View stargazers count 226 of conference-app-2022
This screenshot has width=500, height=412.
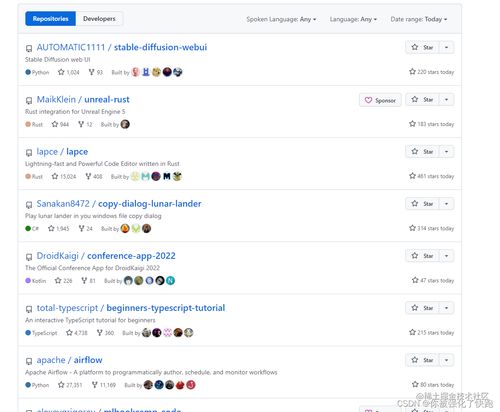click(63, 281)
